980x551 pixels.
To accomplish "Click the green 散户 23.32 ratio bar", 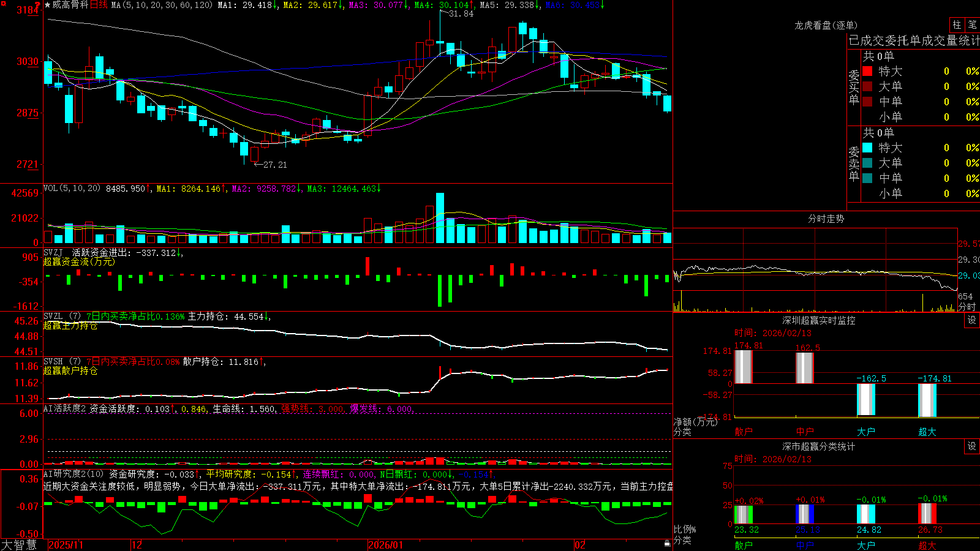I will point(744,514).
